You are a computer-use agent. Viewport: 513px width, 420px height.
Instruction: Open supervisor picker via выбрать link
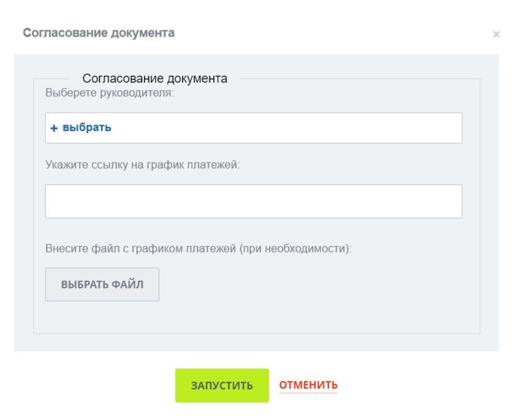coord(87,128)
